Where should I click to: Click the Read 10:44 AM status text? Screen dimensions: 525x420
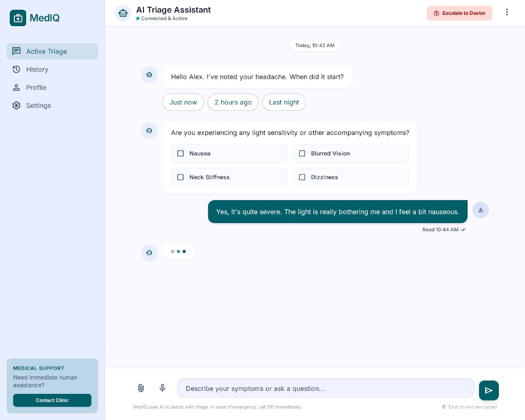(x=440, y=230)
